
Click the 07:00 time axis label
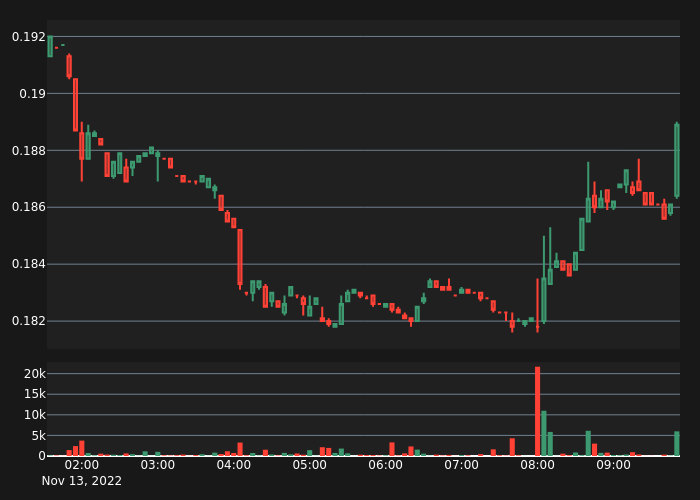[462, 465]
